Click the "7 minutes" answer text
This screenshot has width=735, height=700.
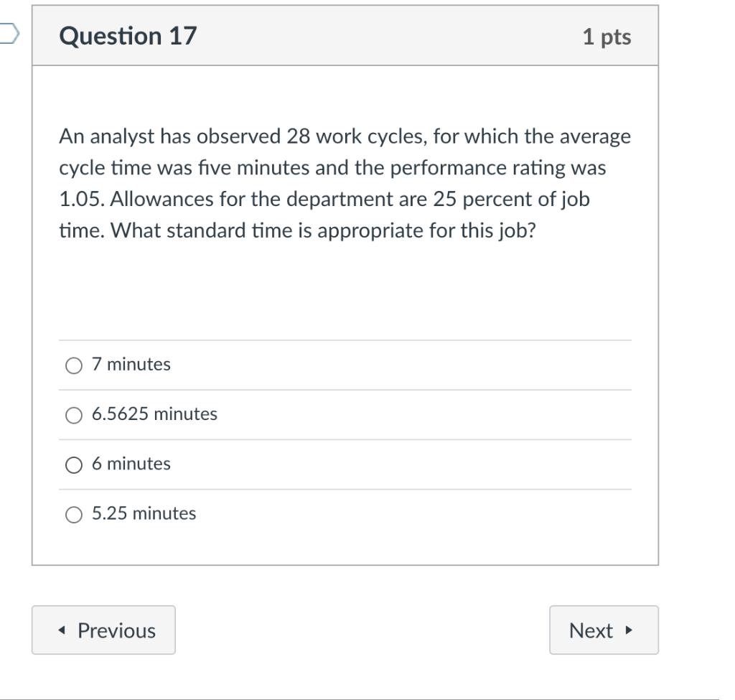coord(131,365)
